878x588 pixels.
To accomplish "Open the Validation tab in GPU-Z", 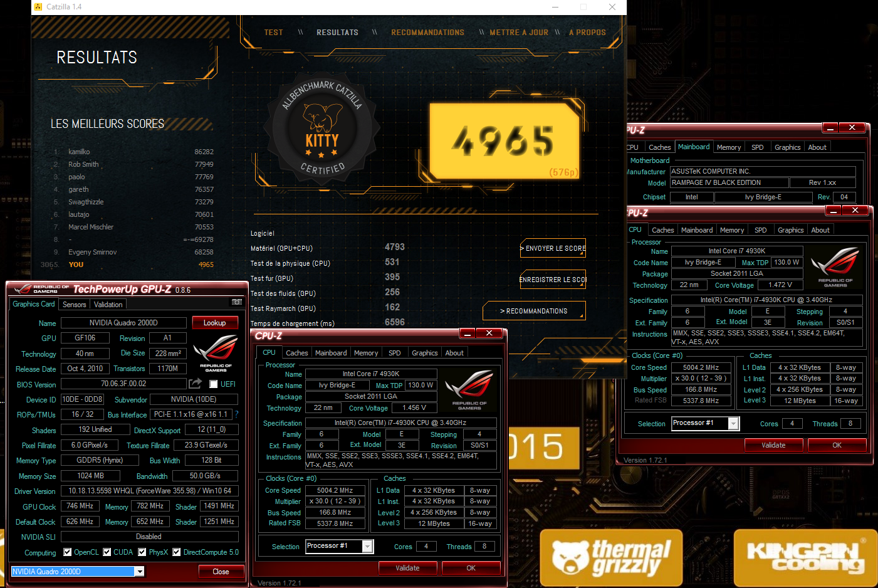I will click(x=108, y=305).
